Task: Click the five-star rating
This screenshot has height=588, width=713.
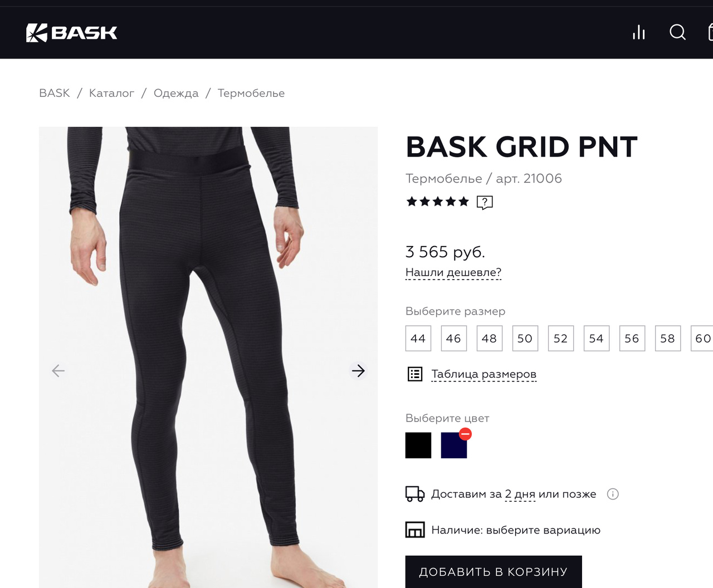Action: pyautogui.click(x=438, y=202)
